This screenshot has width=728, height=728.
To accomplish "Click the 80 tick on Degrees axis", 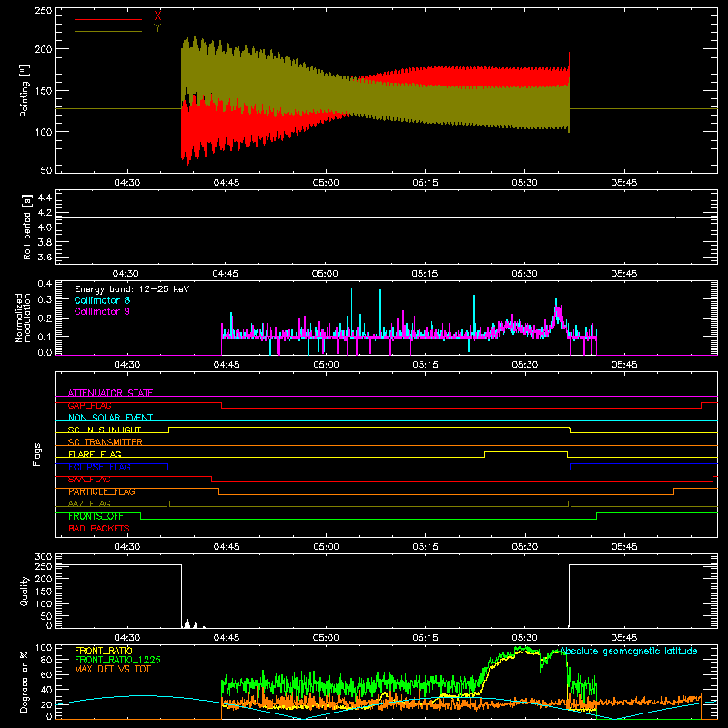I will pos(46,660).
